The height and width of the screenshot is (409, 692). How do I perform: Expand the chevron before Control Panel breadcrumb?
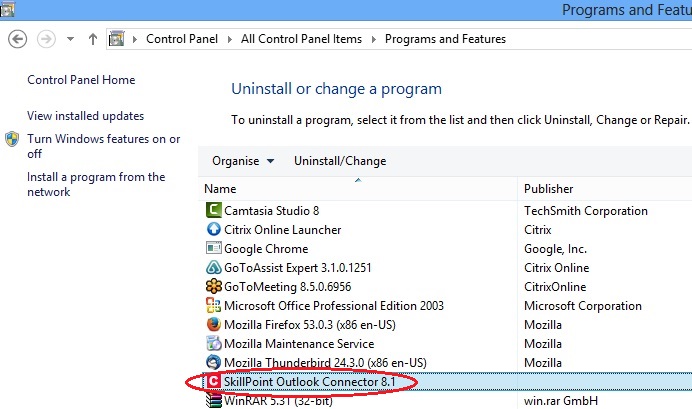(135, 39)
